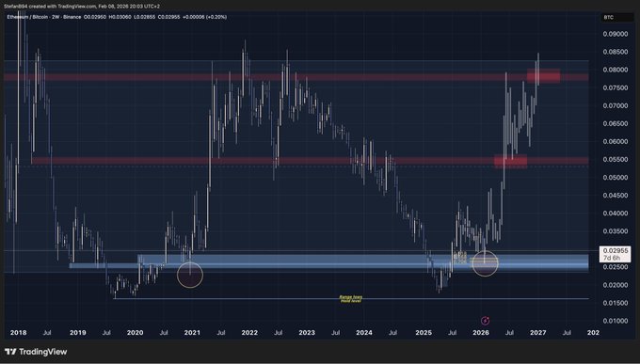Click the open value O0.02950
This screenshot has height=364, width=640.
click(x=94, y=17)
